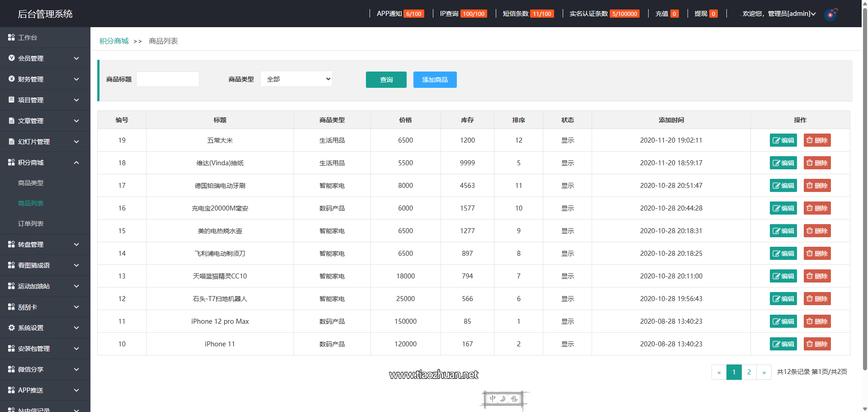Expand the 文章管理 menu chevron
The image size is (868, 412).
tap(76, 121)
